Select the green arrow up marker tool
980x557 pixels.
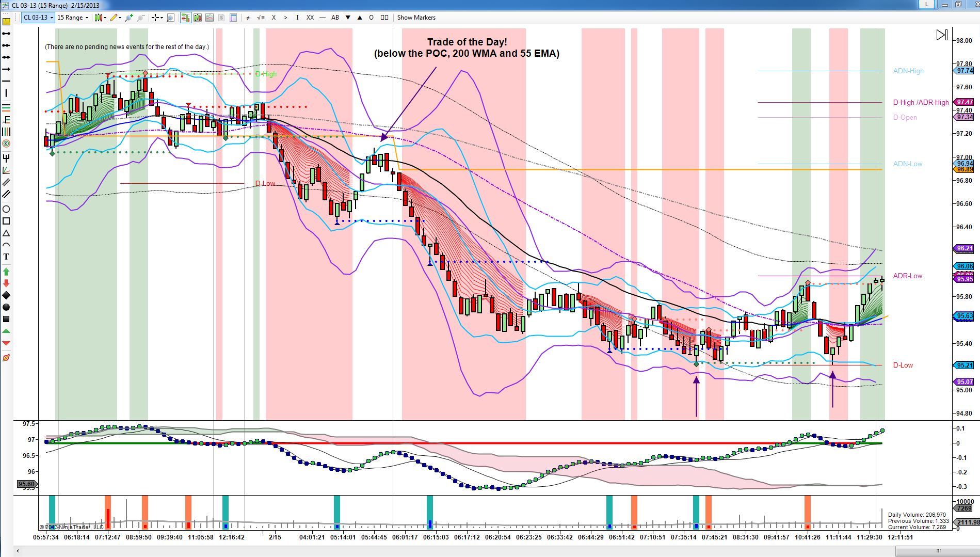tap(6, 271)
